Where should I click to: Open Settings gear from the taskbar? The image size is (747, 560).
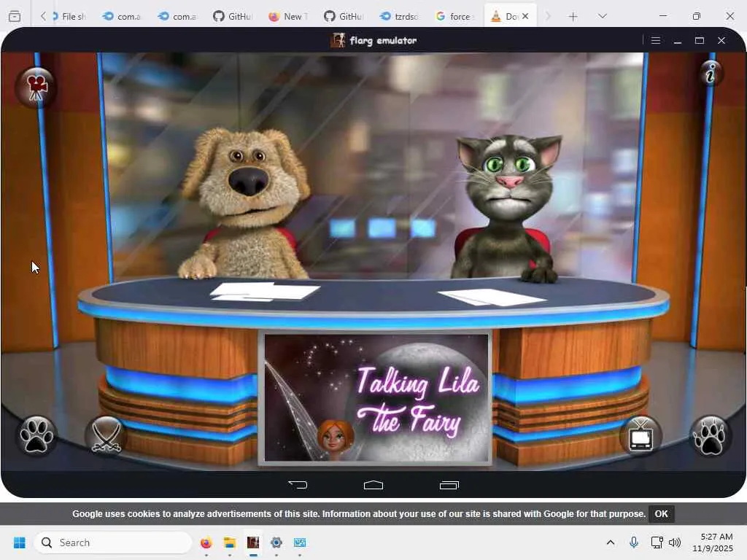(x=276, y=542)
